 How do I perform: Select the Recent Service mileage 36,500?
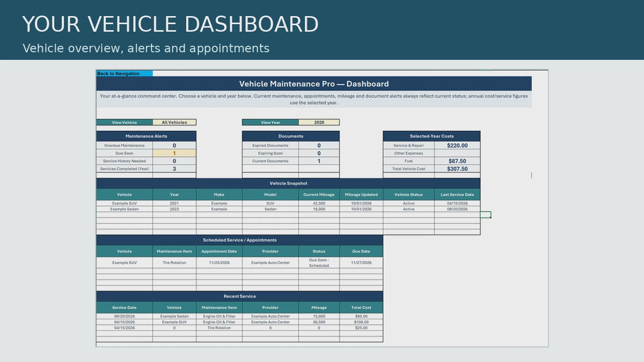tap(319, 322)
